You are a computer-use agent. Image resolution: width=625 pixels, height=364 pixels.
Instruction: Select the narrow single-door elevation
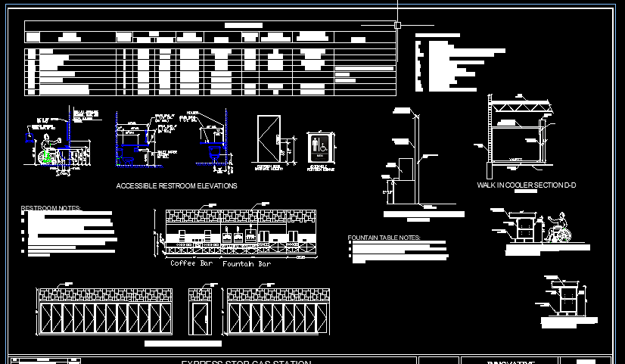pyautogui.click(x=201, y=310)
